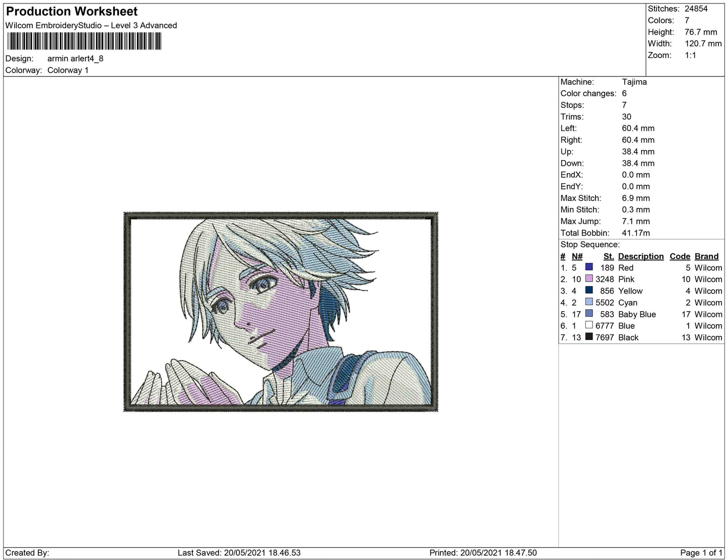Select the Pink thread color swatch
728x560 pixels.
(x=588, y=278)
